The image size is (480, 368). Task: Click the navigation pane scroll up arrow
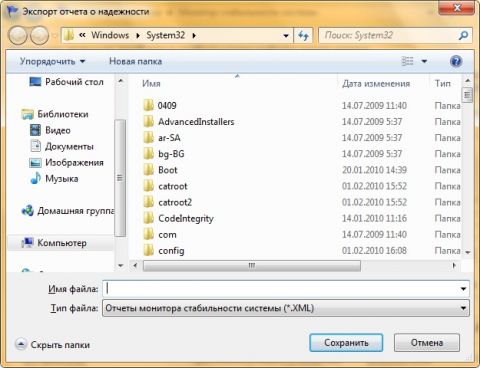point(120,81)
